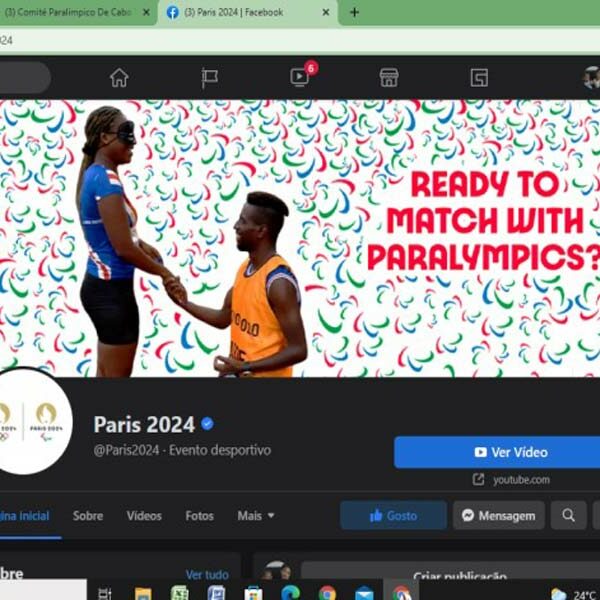Open the weather widget showing 24°C
This screenshot has width=600, height=600.
[x=574, y=594]
